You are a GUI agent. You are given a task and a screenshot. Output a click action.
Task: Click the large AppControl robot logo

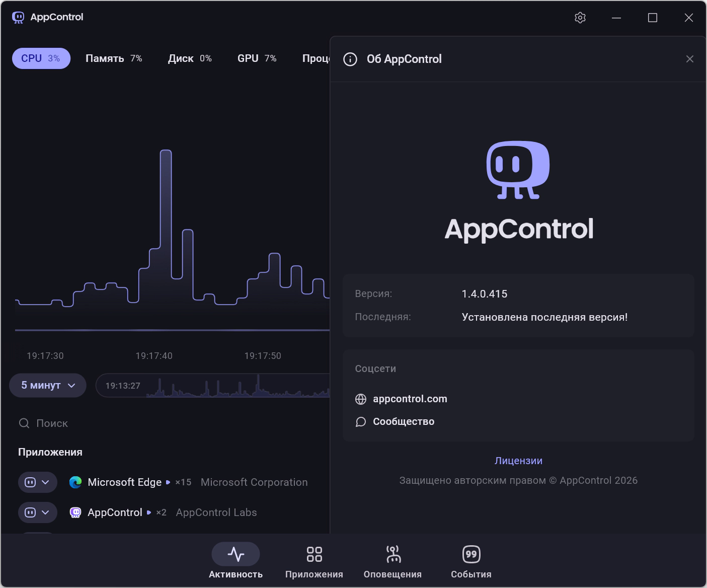tap(518, 170)
